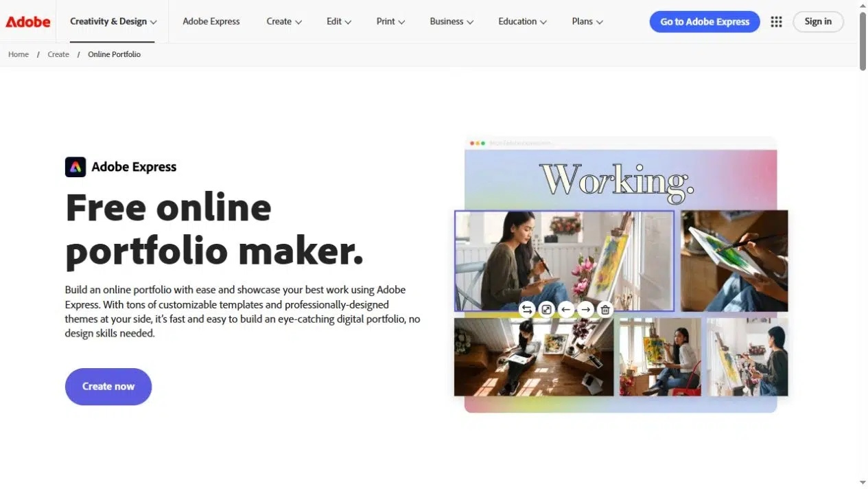This screenshot has height=489, width=868.
Task: Click the scrollbar up arrow
Action: click(x=863, y=5)
